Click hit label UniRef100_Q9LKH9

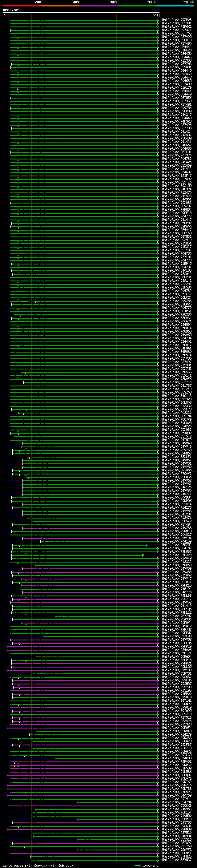(177, 111)
